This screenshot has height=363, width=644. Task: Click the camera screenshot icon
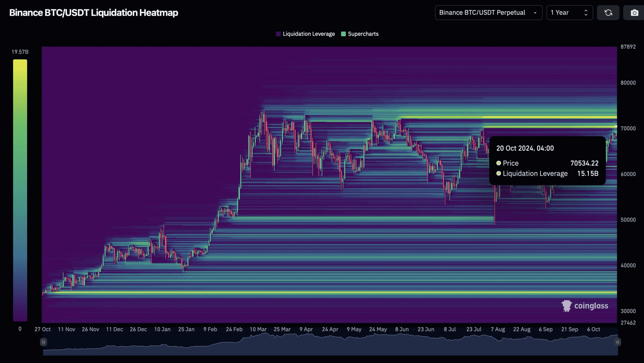tap(634, 13)
